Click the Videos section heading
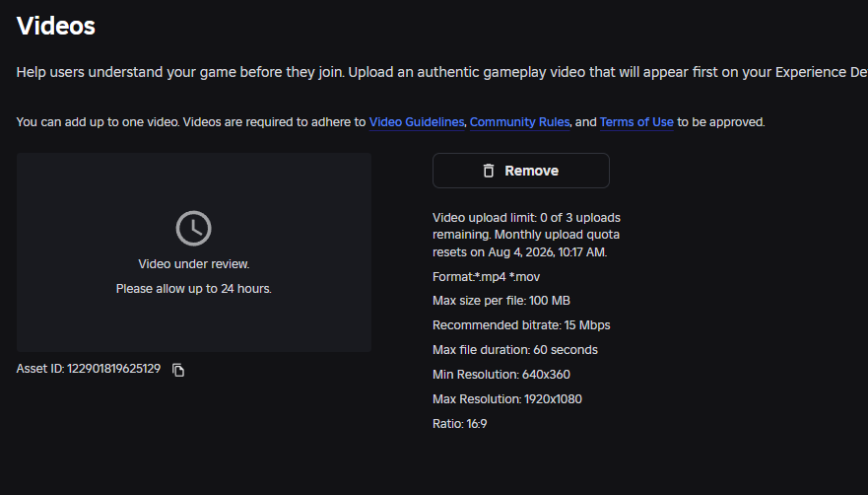Image resolution: width=868 pixels, height=495 pixels. 56,26
